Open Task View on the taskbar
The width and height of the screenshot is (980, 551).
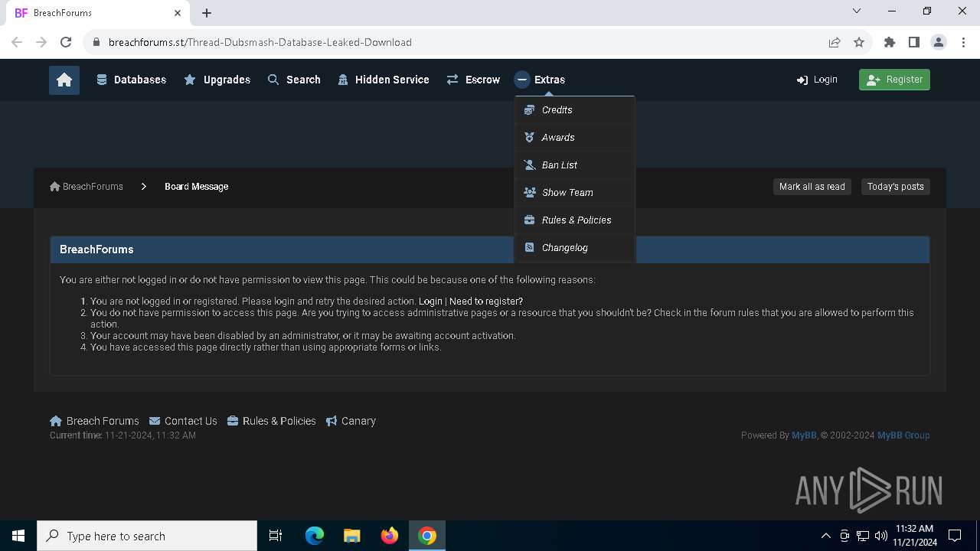pos(276,536)
